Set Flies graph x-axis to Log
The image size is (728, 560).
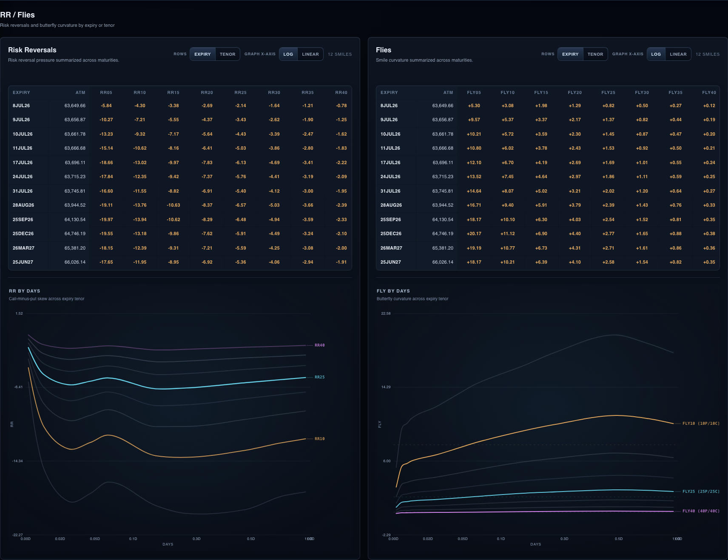point(656,54)
